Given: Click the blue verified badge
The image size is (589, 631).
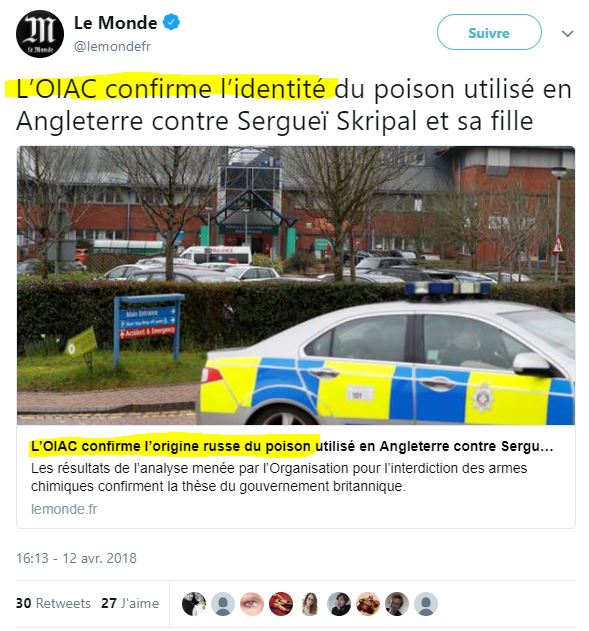Looking at the screenshot, I should pyautogui.click(x=171, y=23).
